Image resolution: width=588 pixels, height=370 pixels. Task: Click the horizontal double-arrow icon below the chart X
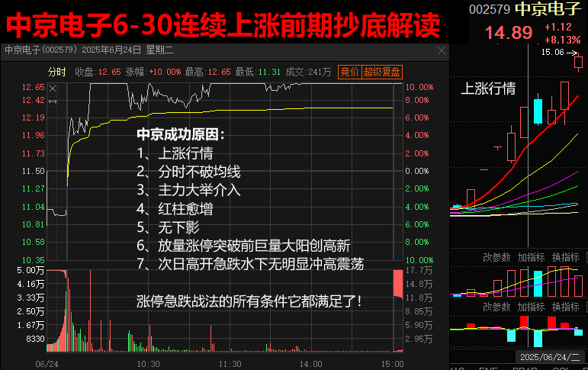tap(53, 101)
